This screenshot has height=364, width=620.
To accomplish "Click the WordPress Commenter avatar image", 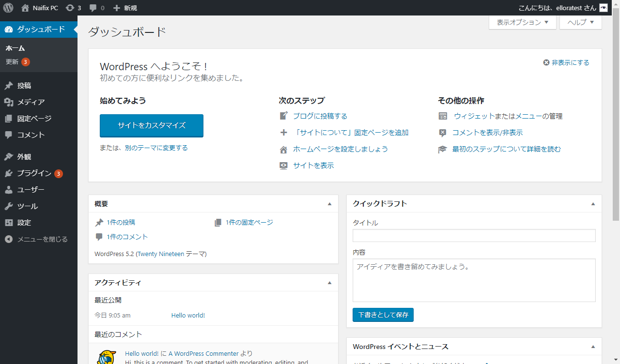I will tap(106, 357).
